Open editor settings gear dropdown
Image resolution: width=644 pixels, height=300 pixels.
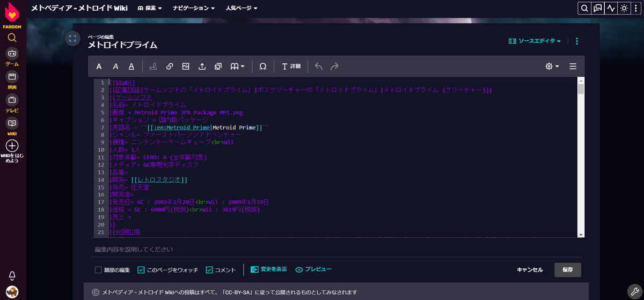click(x=552, y=67)
